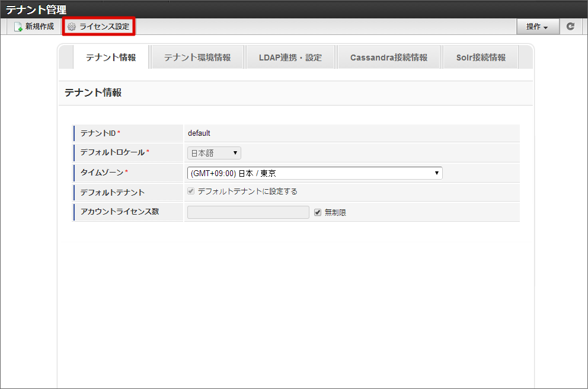The width and height of the screenshot is (588, 389).
Task: Click the テナントID value "default"
Action: 199,133
